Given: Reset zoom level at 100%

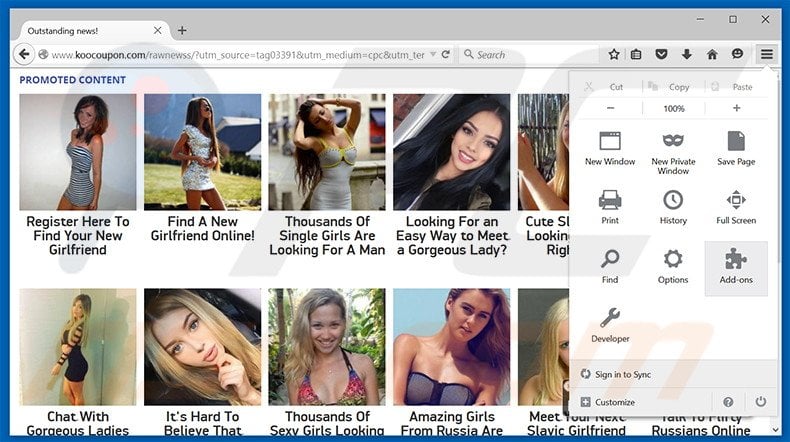Looking at the screenshot, I should point(674,108).
